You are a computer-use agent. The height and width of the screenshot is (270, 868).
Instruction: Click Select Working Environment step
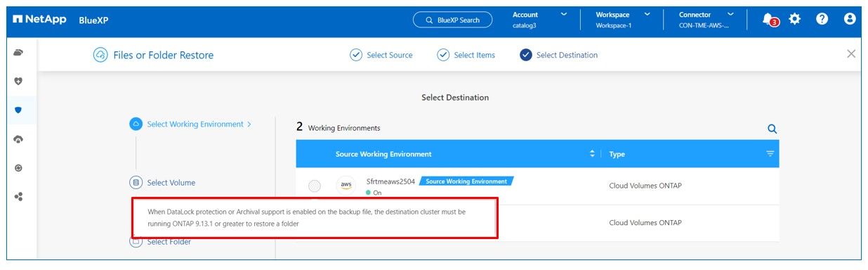190,124
